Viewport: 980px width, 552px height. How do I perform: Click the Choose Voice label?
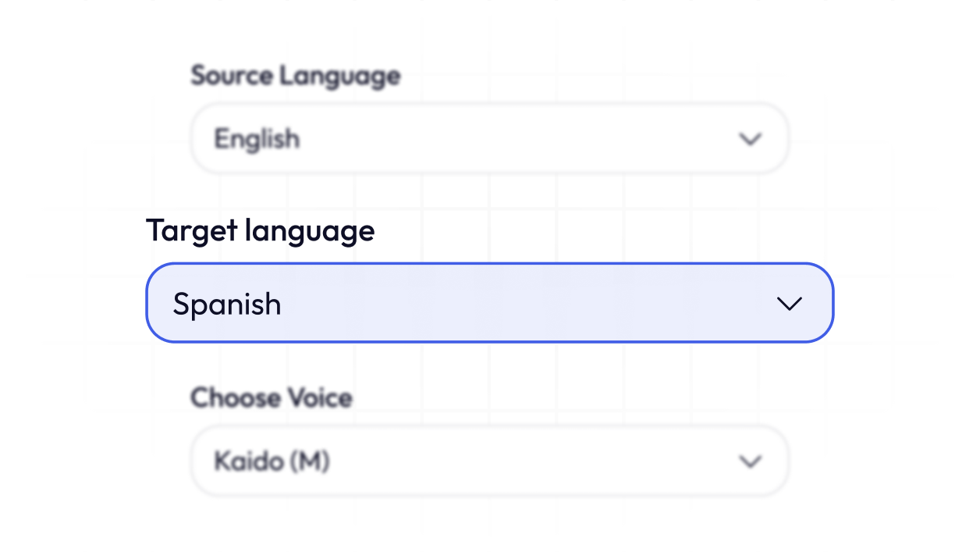click(x=272, y=397)
